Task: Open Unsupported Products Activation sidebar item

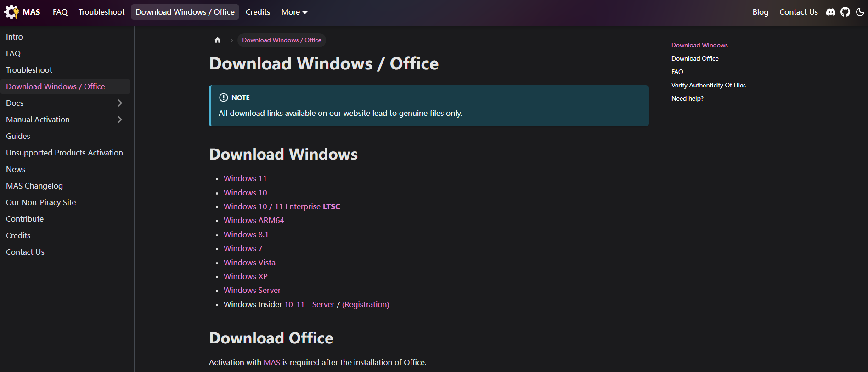Action: pyautogui.click(x=64, y=153)
